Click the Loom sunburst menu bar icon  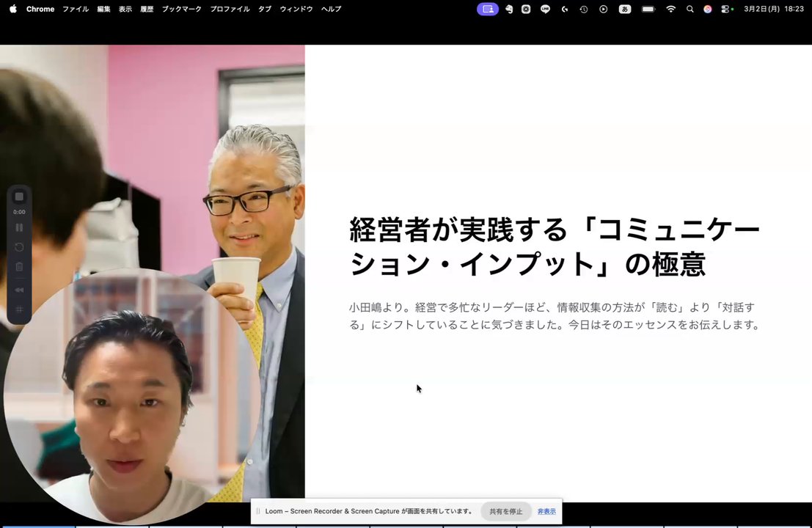point(526,9)
